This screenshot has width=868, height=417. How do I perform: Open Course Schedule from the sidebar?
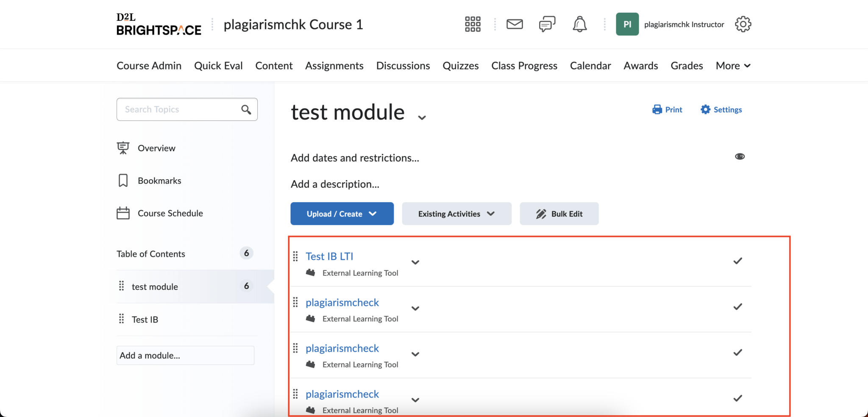pyautogui.click(x=170, y=213)
